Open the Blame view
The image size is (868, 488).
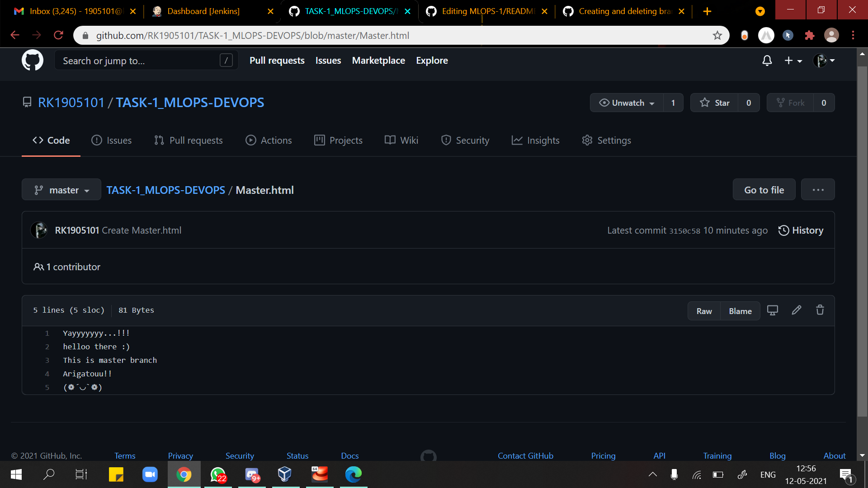point(740,311)
